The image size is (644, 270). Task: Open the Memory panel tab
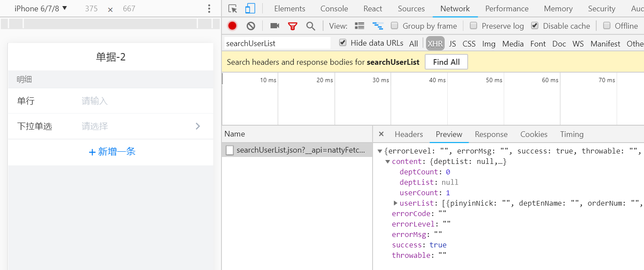point(558,9)
